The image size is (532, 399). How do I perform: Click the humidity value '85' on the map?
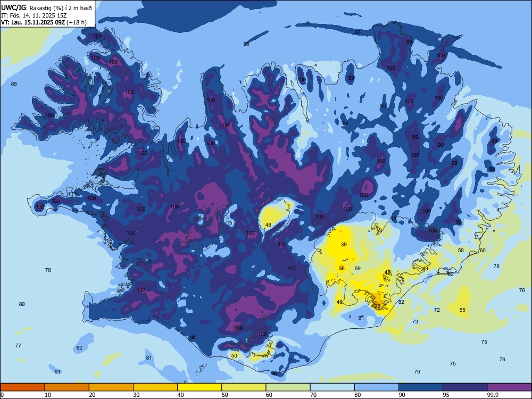pyautogui.click(x=14, y=84)
